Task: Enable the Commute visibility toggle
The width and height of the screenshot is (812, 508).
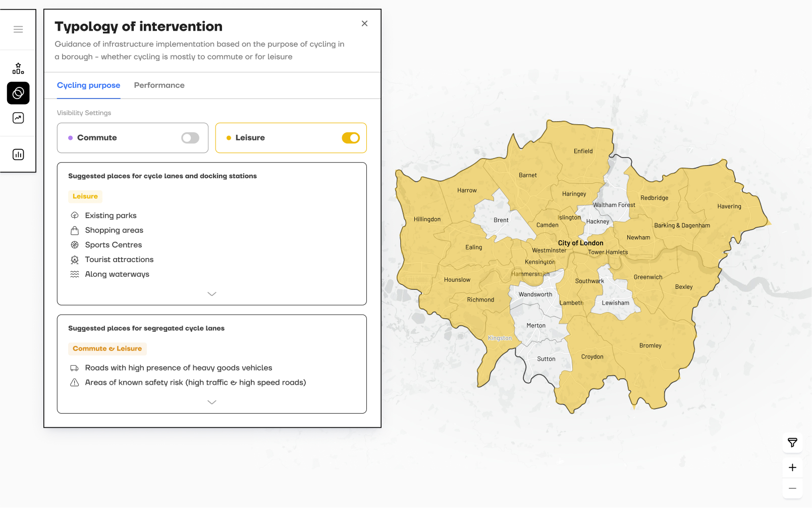Action: pos(190,138)
